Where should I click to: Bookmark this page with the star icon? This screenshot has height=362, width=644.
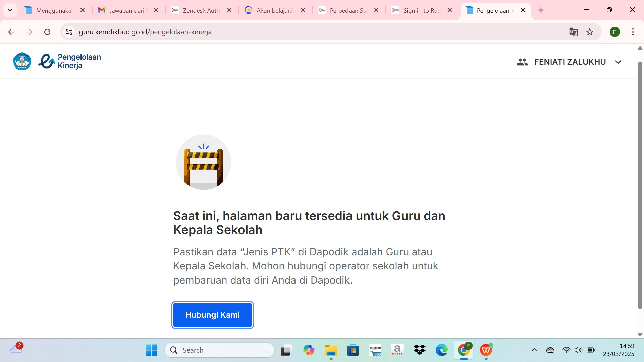click(590, 32)
